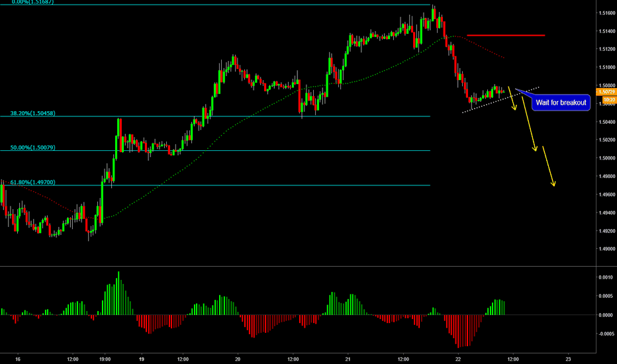The width and height of the screenshot is (617, 364).
Task: Select the red horizontal resistance line
Action: pos(506,36)
